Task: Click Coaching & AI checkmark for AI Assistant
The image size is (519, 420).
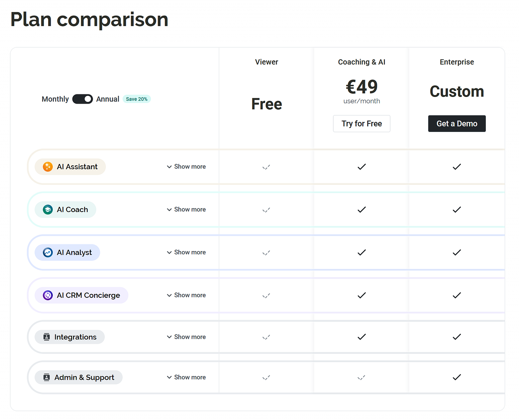Action: [x=361, y=167]
